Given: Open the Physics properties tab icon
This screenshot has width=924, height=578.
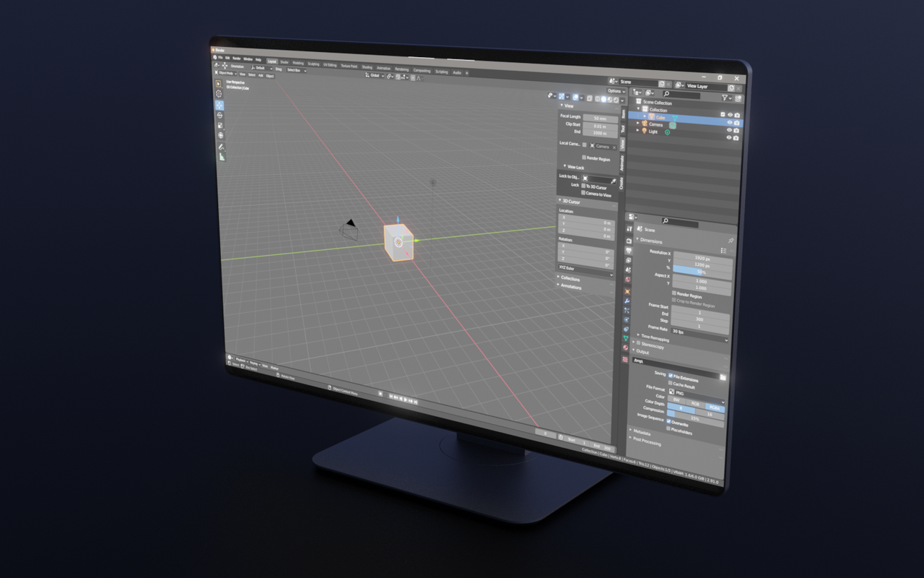Looking at the screenshot, I should [x=627, y=319].
